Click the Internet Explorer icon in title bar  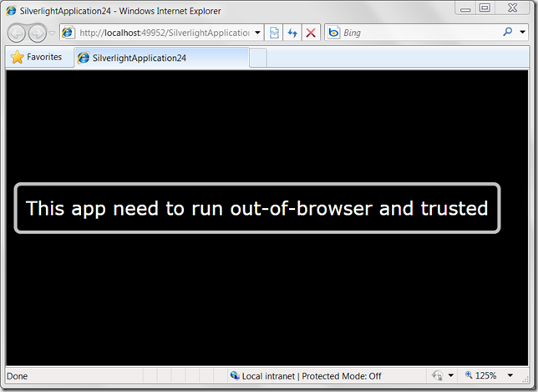point(12,11)
